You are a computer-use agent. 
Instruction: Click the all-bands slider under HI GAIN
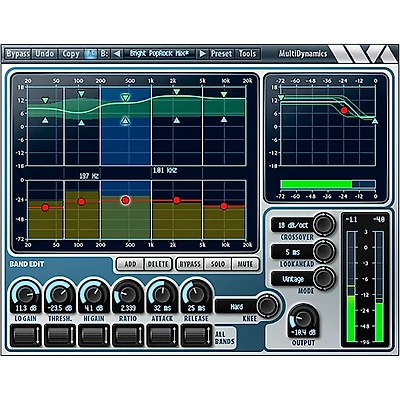coord(94,335)
